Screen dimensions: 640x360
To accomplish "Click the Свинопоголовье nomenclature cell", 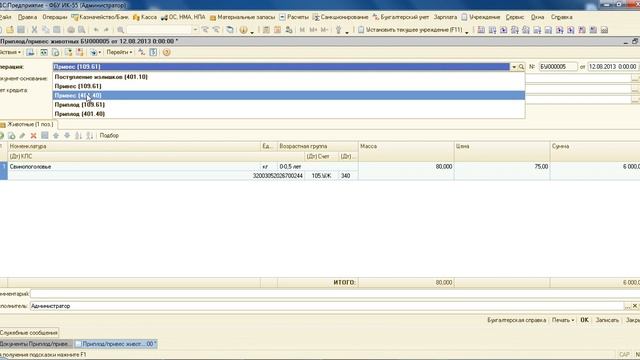I will click(134, 167).
